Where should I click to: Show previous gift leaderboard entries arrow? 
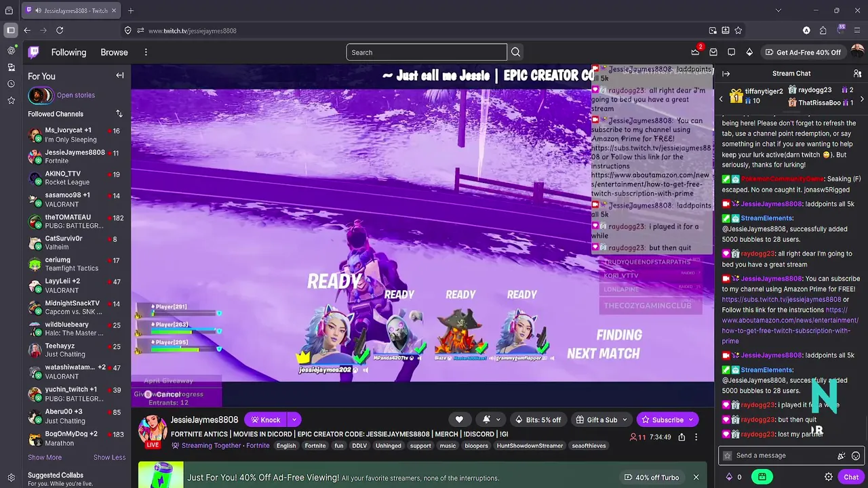[x=721, y=100]
